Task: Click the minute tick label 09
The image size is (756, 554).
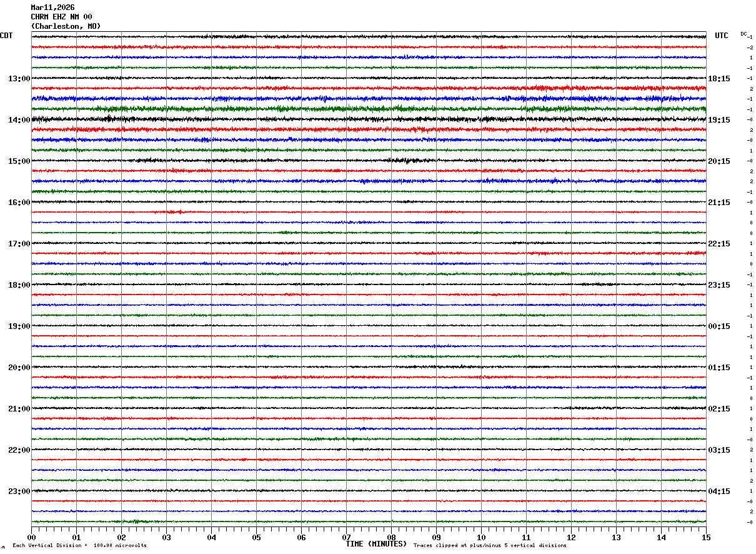Action: click(436, 537)
